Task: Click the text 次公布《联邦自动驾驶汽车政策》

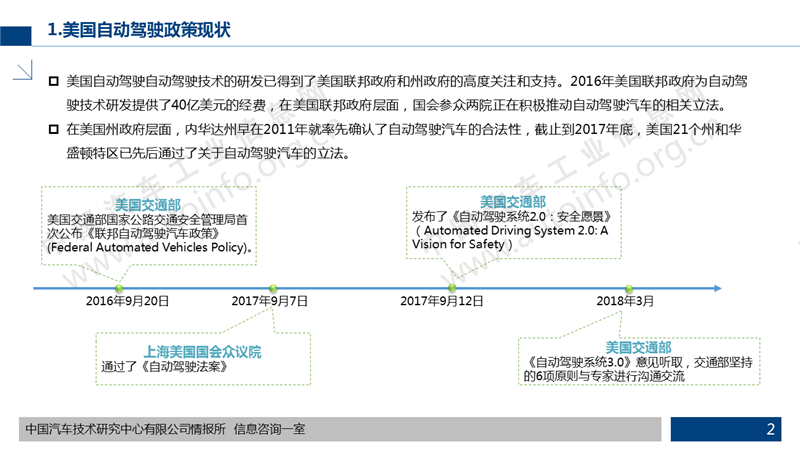Action: 133,234
